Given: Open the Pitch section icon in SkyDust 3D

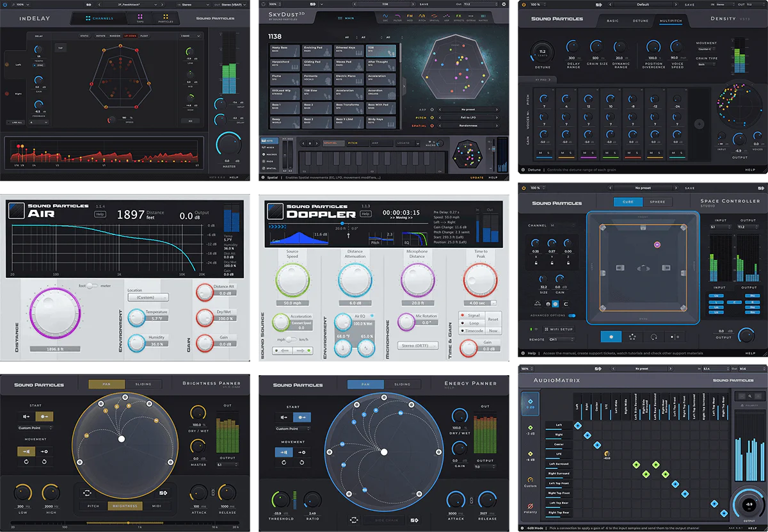Looking at the screenshot, I should pos(422,18).
